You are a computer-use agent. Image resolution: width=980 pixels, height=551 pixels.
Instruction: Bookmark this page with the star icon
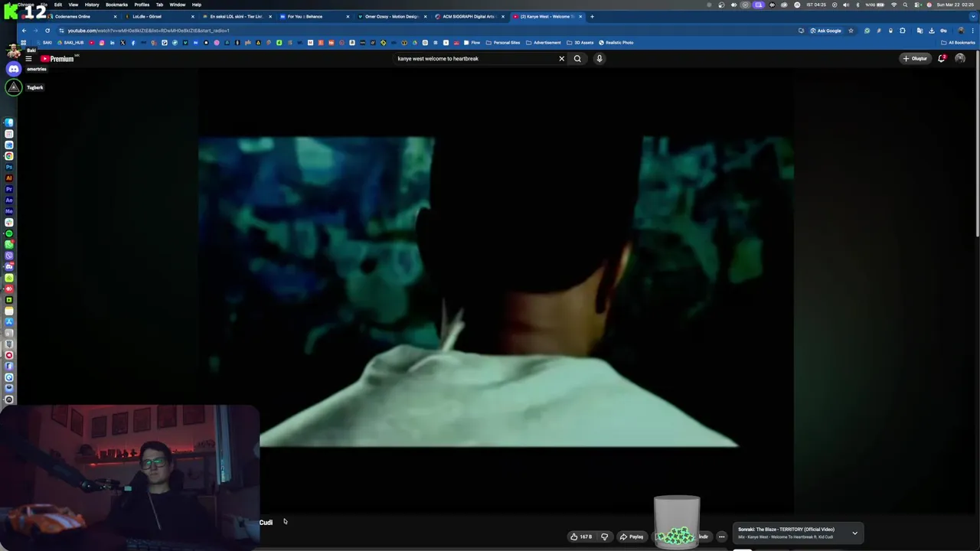(x=851, y=31)
